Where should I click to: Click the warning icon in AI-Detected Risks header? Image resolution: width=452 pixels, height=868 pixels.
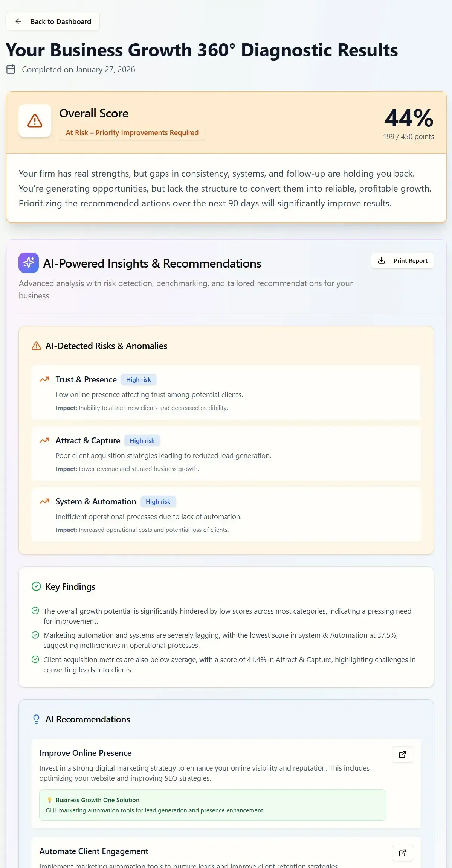(37, 345)
